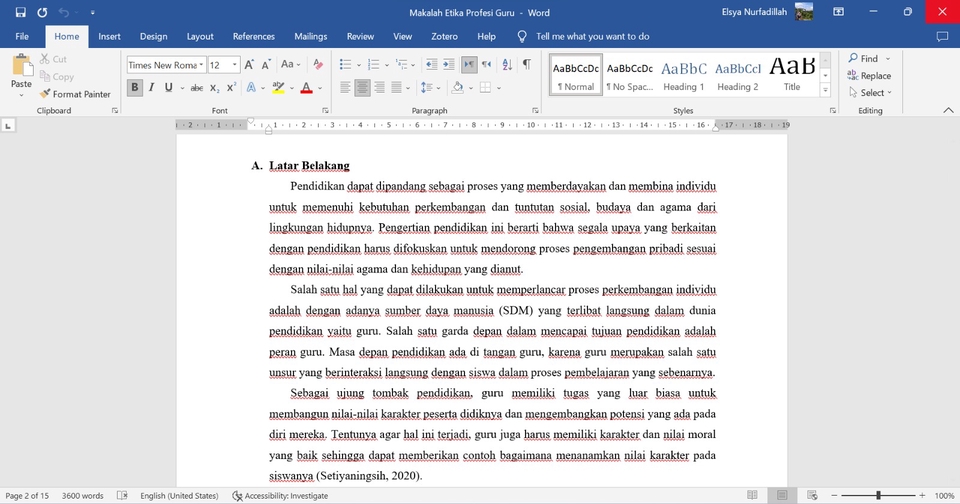Screen dimensions: 960x504
Task: Open Text Effects and Typography
Action: coord(251,88)
